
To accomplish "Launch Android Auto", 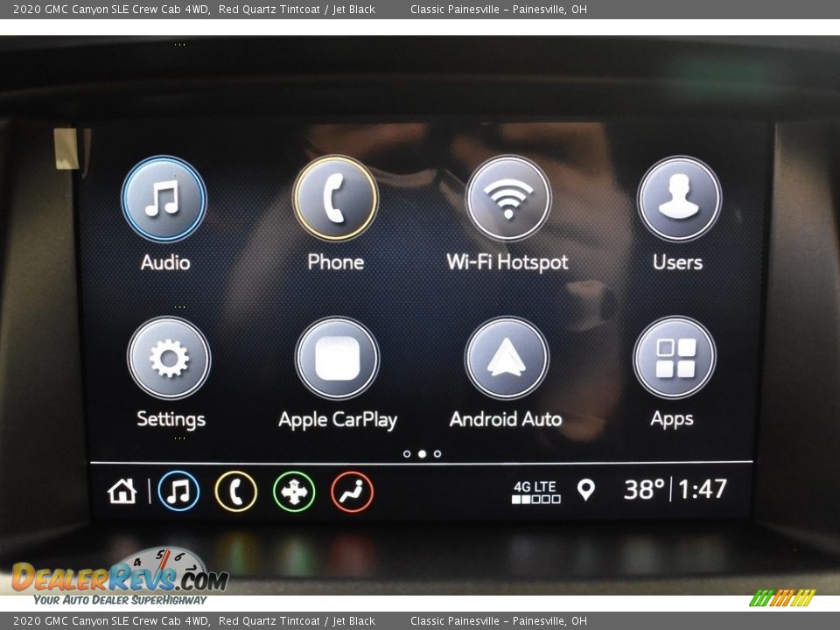I will click(x=507, y=359).
